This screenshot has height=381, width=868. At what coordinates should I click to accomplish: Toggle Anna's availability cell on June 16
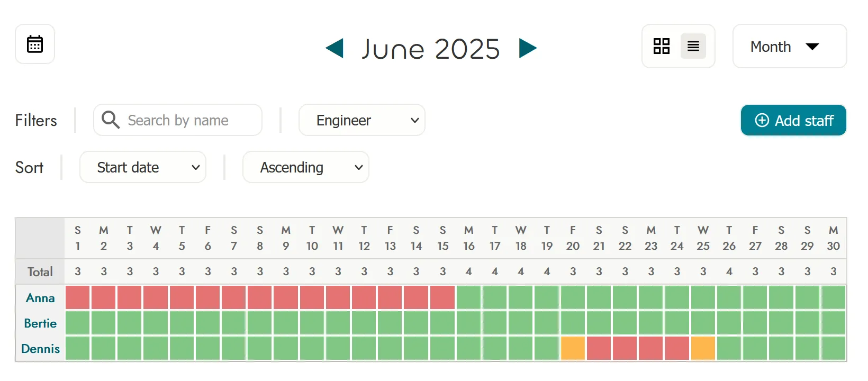468,297
